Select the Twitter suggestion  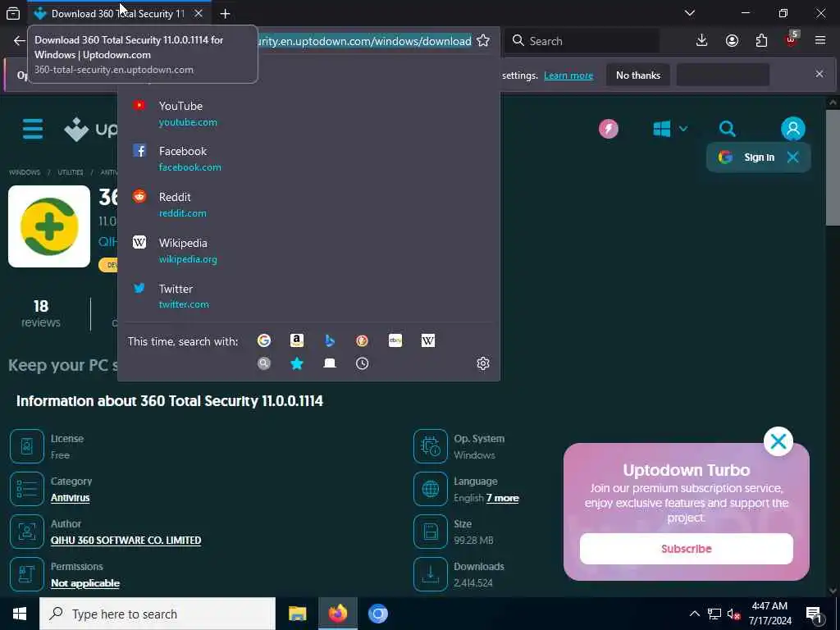click(308, 296)
